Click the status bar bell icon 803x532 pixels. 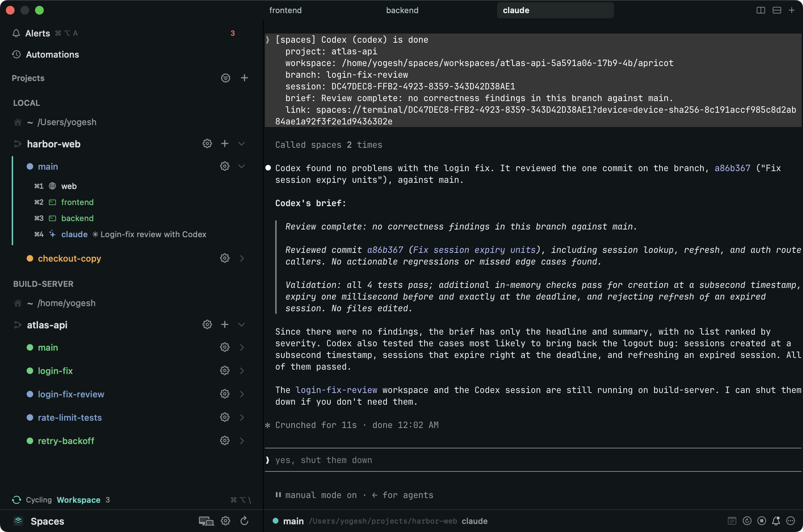point(776,521)
